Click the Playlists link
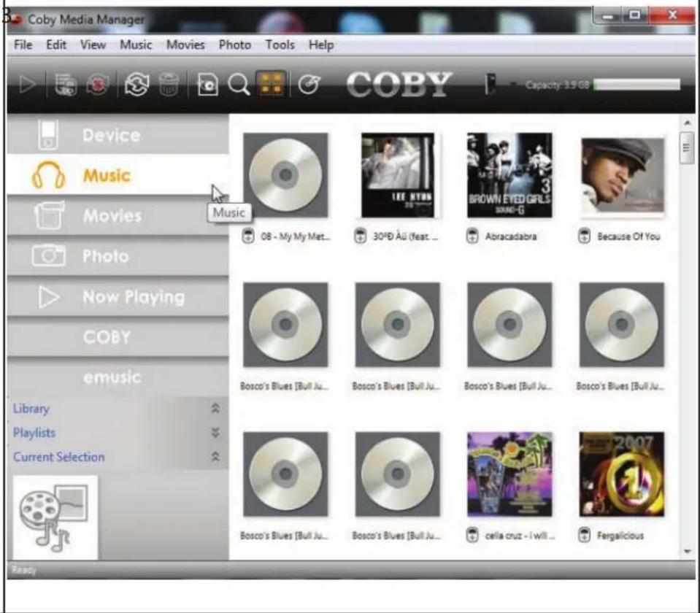 [34, 433]
